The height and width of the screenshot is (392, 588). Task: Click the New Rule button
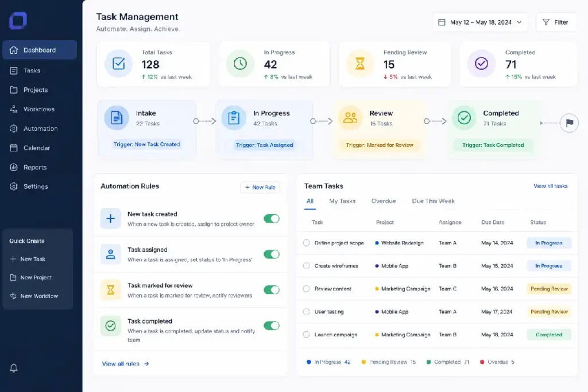pyautogui.click(x=260, y=187)
